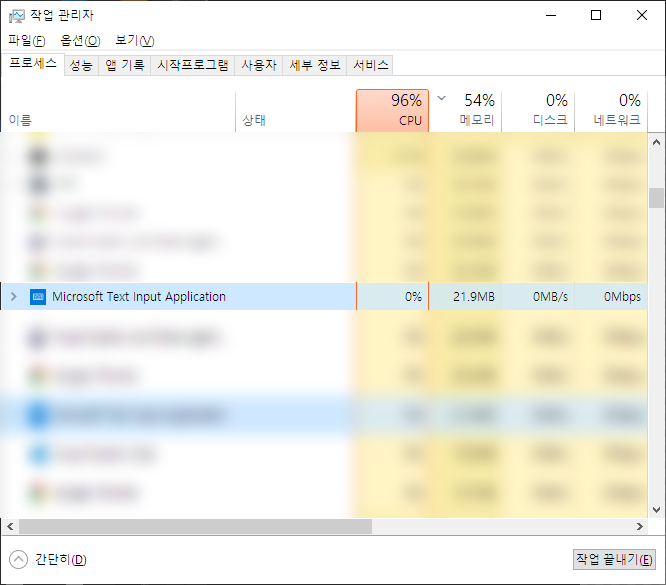
Task: Click the horizontal scrollbar thumb
Action: 195,526
